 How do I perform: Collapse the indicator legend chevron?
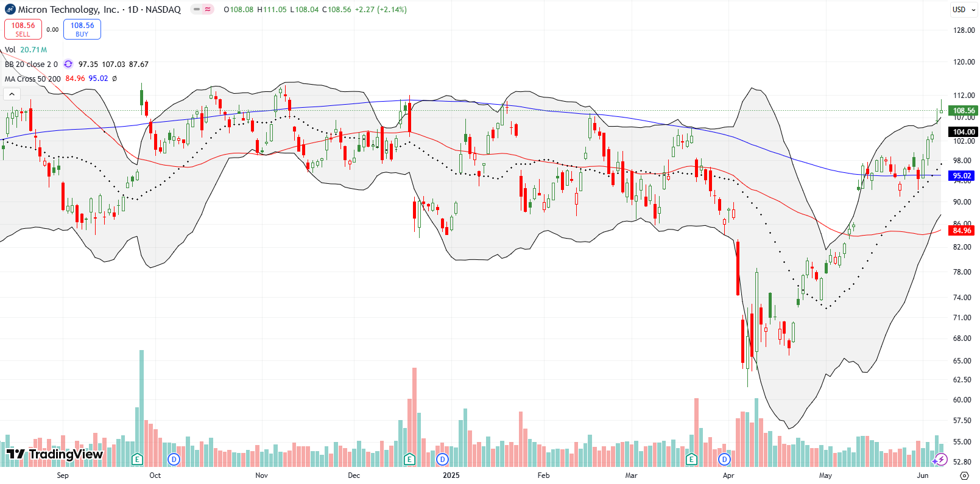(x=12, y=94)
